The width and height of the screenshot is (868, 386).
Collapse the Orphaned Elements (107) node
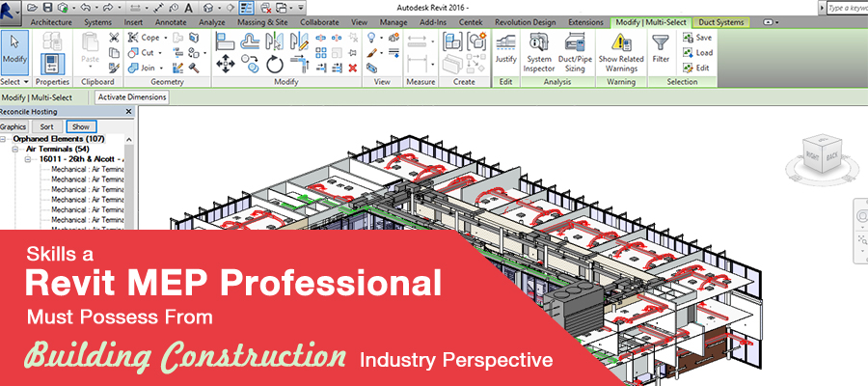(5, 139)
